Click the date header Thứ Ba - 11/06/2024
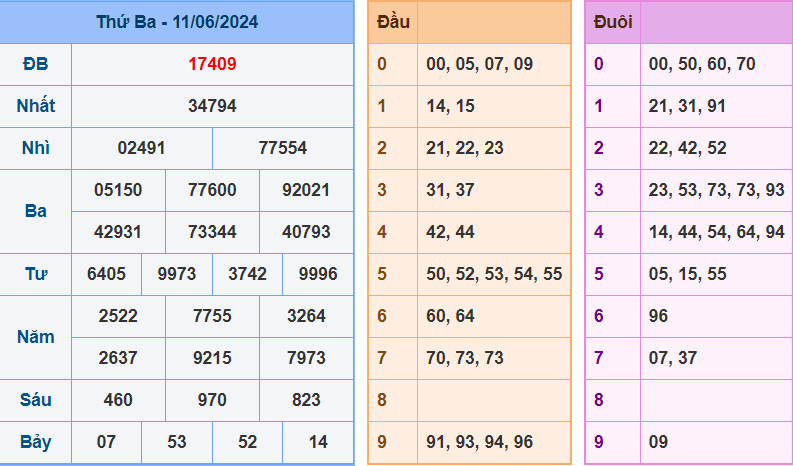This screenshot has width=793, height=466. click(x=177, y=22)
